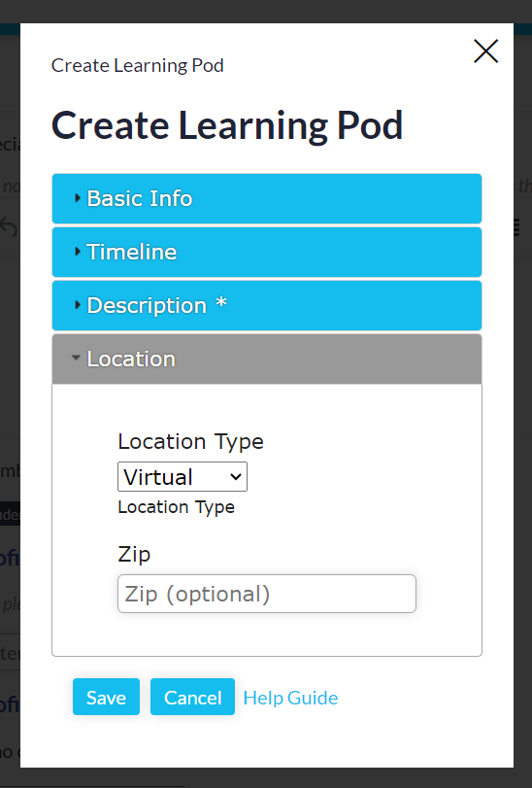Image resolution: width=532 pixels, height=788 pixels.
Task: Open the Help Guide link
Action: 290,698
